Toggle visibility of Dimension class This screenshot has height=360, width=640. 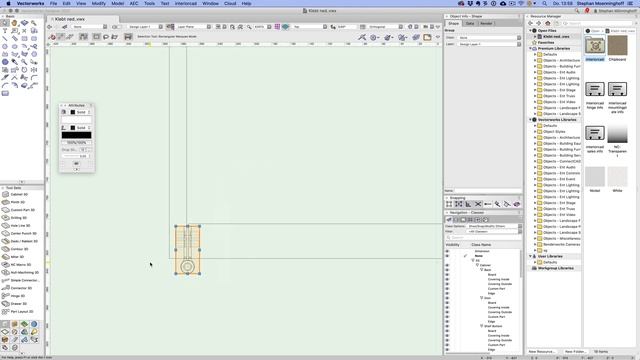click(x=447, y=251)
